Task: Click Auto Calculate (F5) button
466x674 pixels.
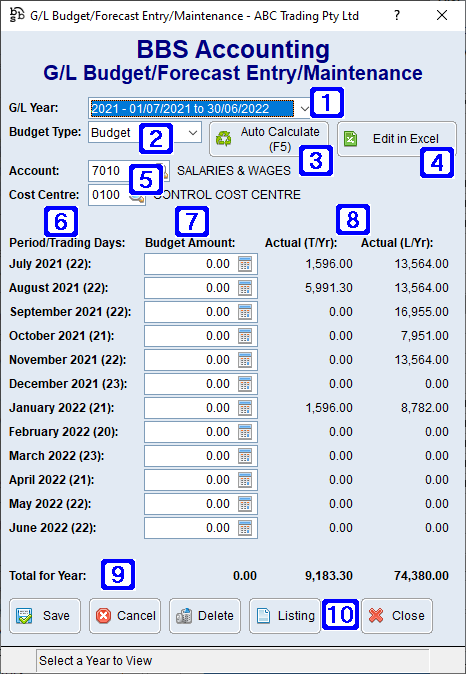Action: pos(269,139)
